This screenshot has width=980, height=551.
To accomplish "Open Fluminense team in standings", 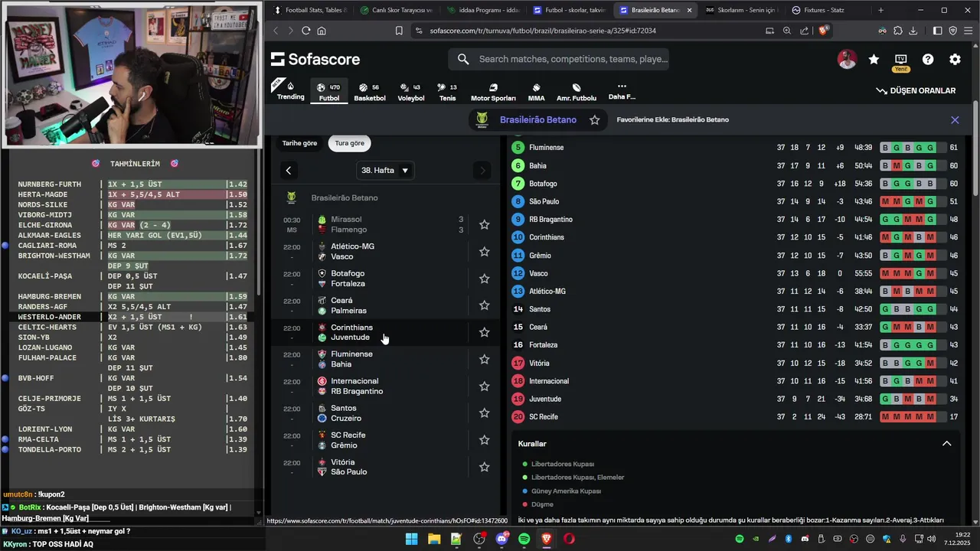I will (x=546, y=148).
